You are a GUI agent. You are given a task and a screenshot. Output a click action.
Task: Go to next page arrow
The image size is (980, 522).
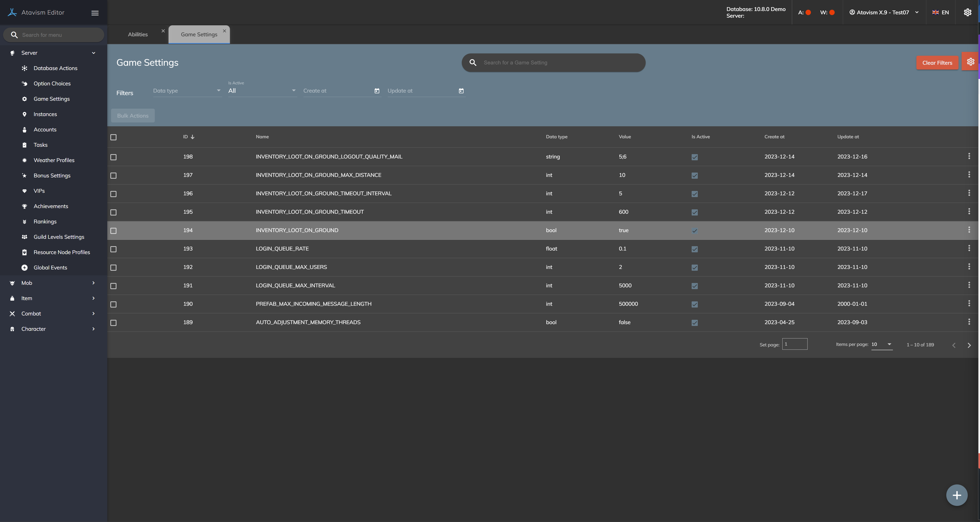coord(969,345)
